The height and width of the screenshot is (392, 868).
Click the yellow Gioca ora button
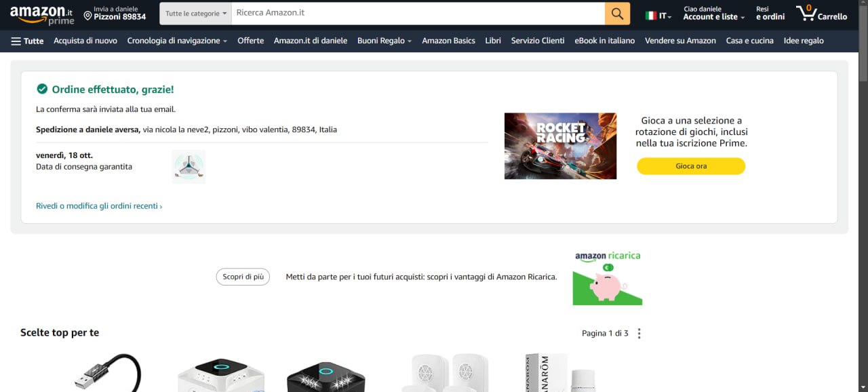tap(691, 166)
